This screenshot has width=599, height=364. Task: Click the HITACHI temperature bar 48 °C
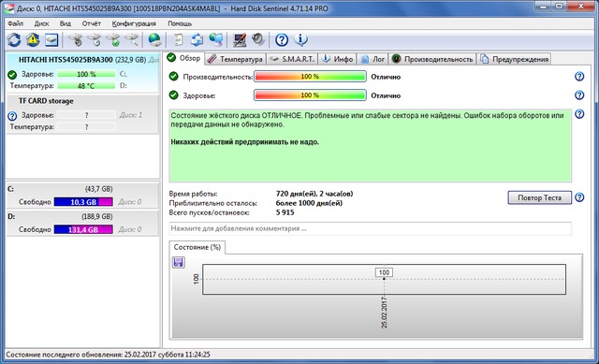pos(86,86)
